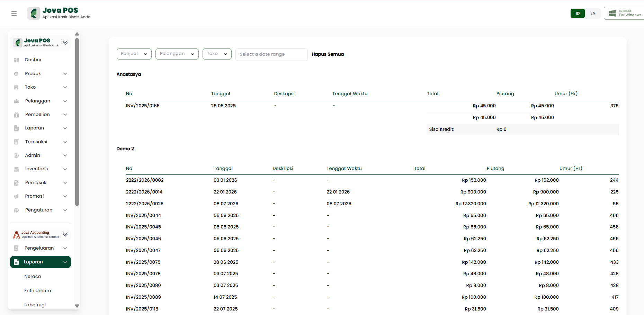Viewport: 644px width, 315px height.
Task: Switch language to EN
Action: 593,13
